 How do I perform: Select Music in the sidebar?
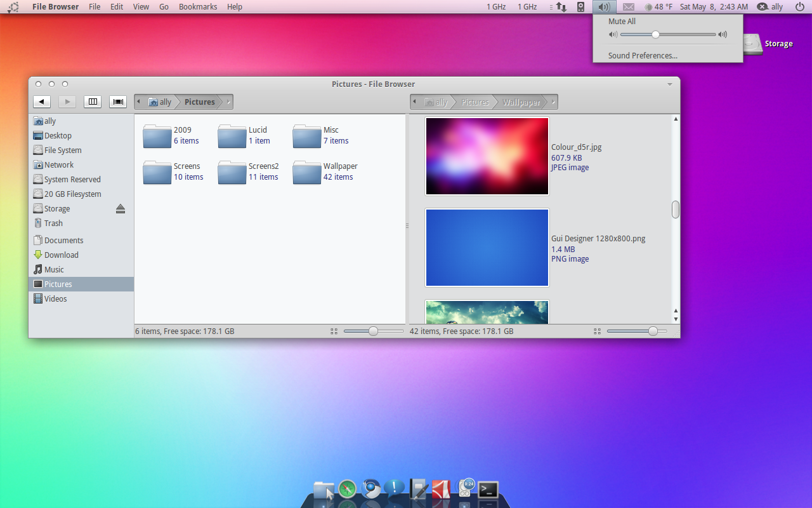pos(81,270)
